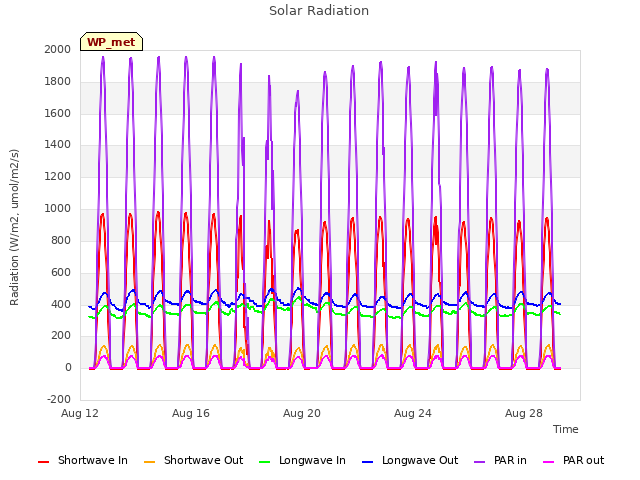Image resolution: width=640 pixels, height=480 pixels.
Task: Click the Aug 24 x-axis tick label
Action: 413,413
